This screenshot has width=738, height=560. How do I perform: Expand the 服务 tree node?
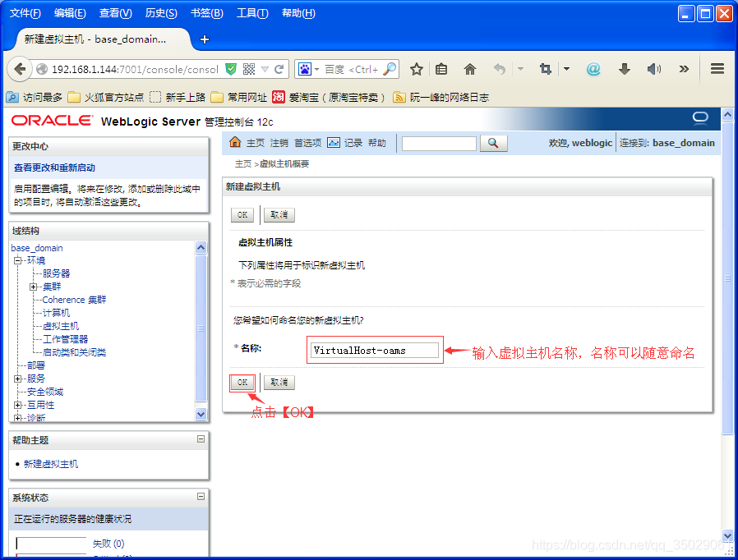pyautogui.click(x=17, y=379)
